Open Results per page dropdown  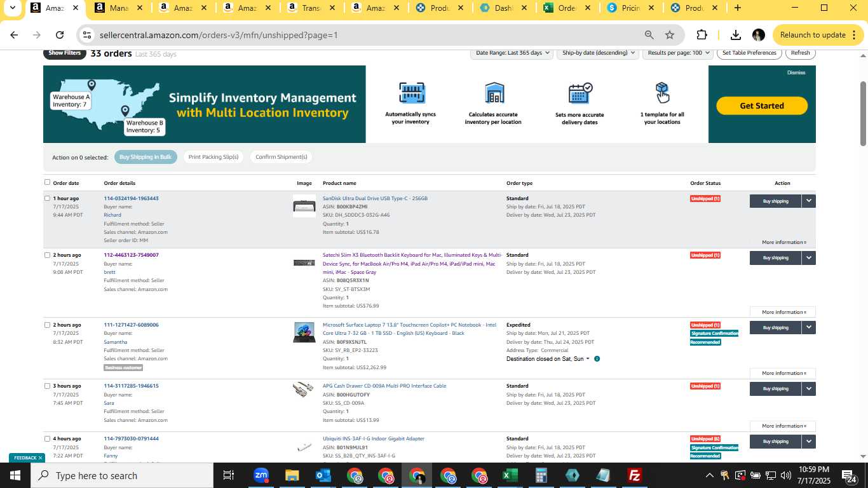click(x=677, y=53)
